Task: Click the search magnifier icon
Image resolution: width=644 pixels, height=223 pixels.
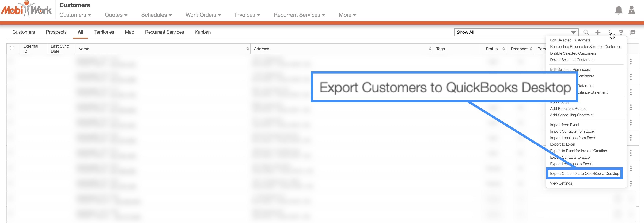Action: click(x=586, y=32)
